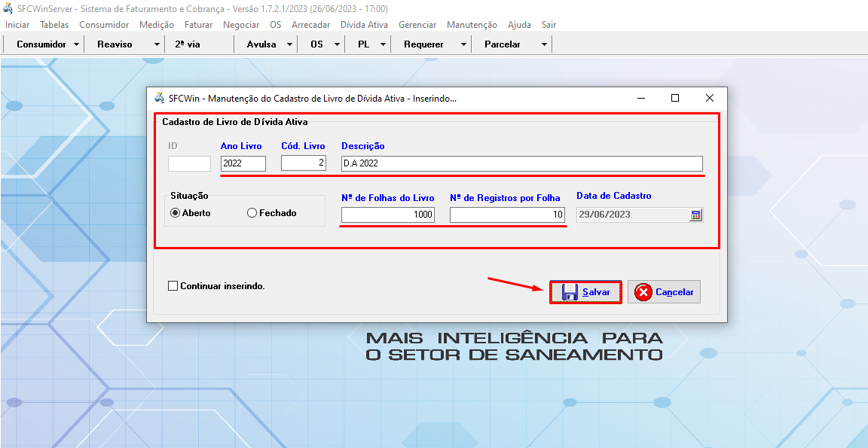Viewport: 868px width, 448px height.
Task: Click the red X Cancelar button
Action: click(664, 292)
